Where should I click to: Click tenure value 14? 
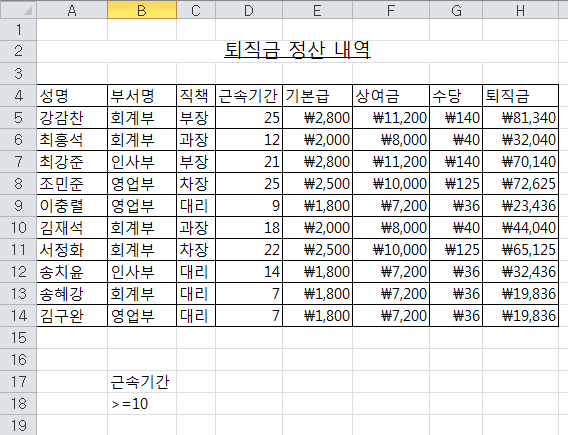click(249, 272)
